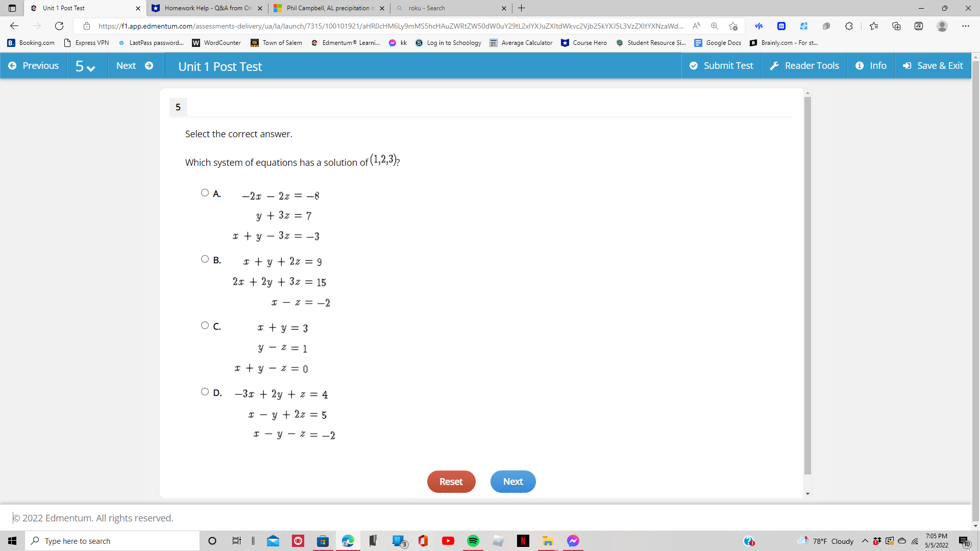This screenshot has width=980, height=551.
Task: Open the Google Docs bookmark
Action: (717, 43)
